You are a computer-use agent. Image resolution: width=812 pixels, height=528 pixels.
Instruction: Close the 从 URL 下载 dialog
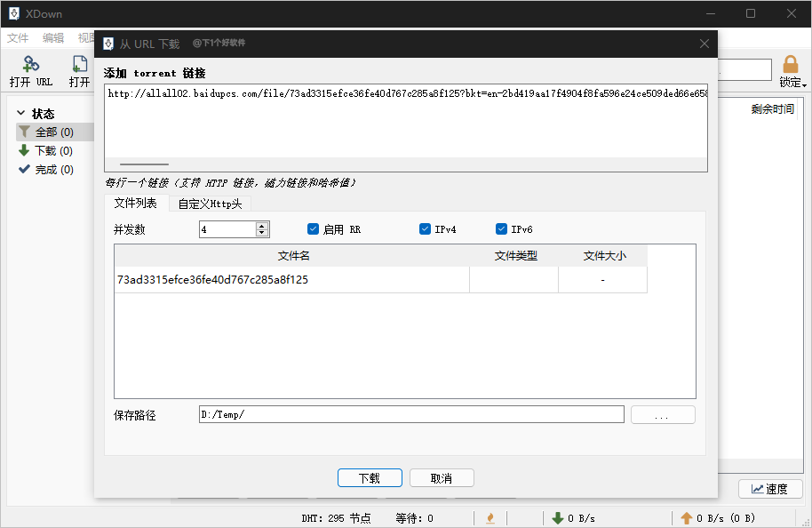[x=705, y=44]
